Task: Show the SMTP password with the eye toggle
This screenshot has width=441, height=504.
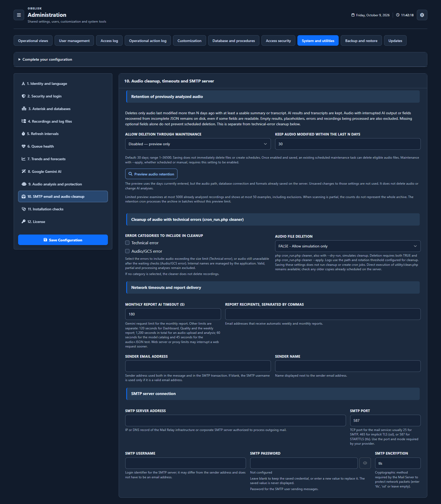Action: [365, 463]
